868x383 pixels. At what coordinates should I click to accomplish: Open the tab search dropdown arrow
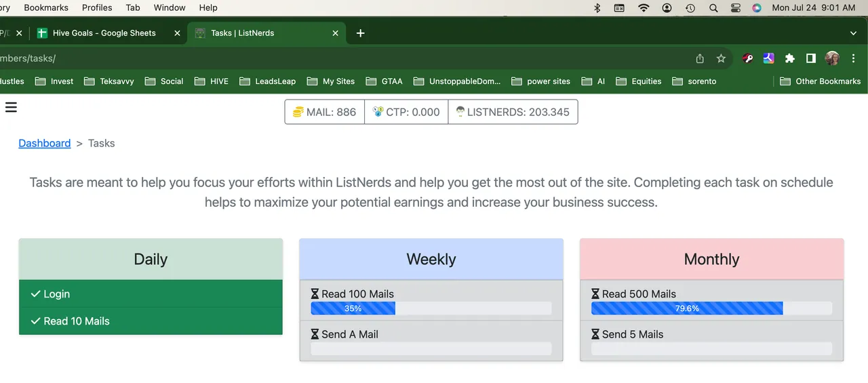[853, 33]
